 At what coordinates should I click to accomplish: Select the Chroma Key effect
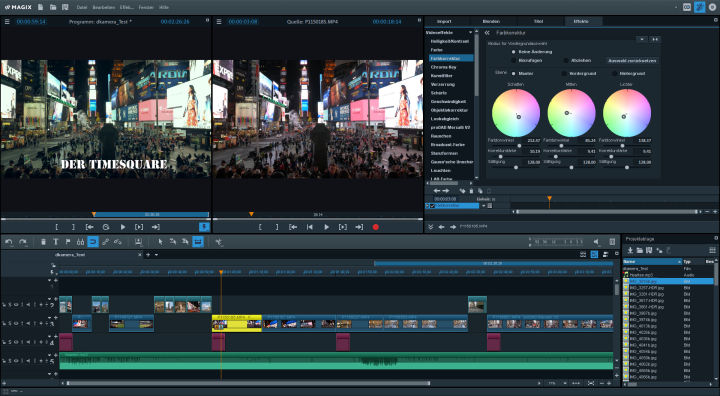click(443, 67)
